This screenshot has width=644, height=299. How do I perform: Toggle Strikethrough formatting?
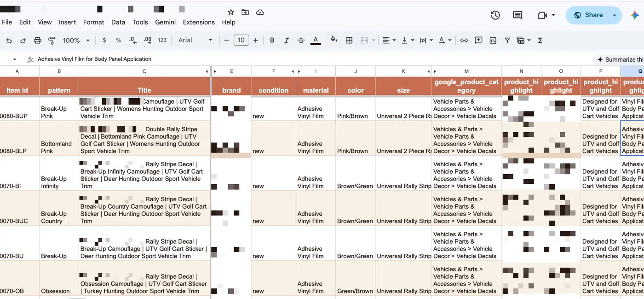pyautogui.click(x=301, y=41)
